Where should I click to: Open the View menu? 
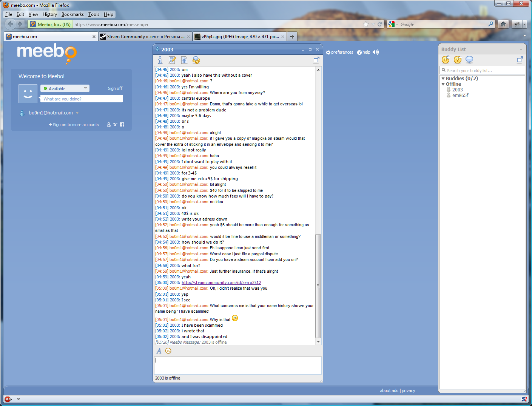(33, 14)
